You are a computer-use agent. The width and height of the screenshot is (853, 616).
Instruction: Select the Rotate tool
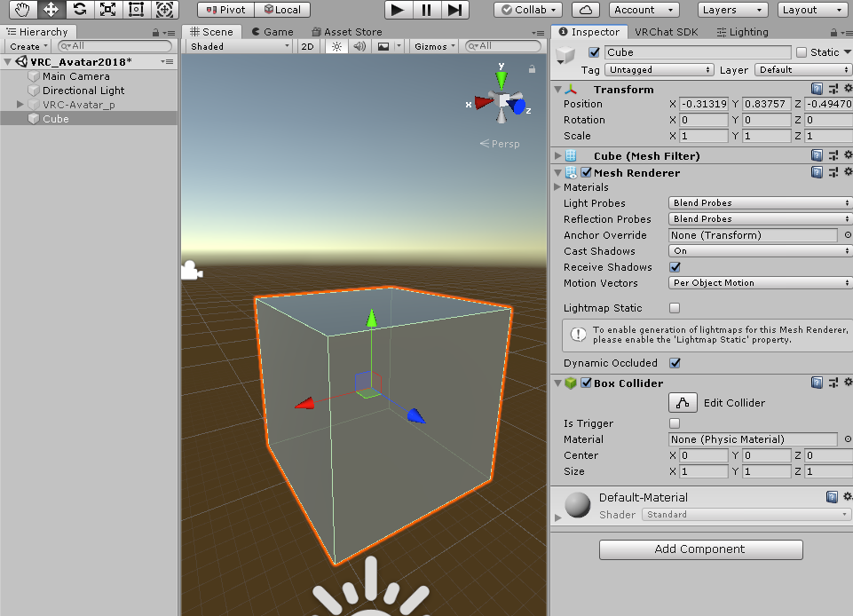point(82,9)
